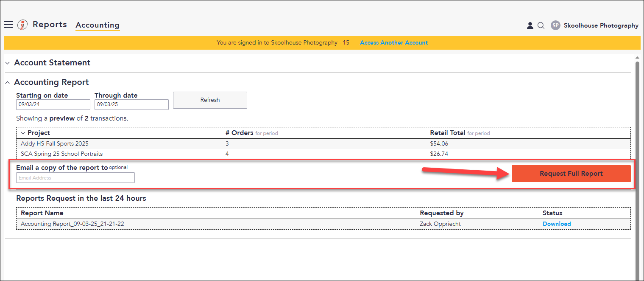Toggle the Project column chevron
Screen dimensions: 644x281
23,133
